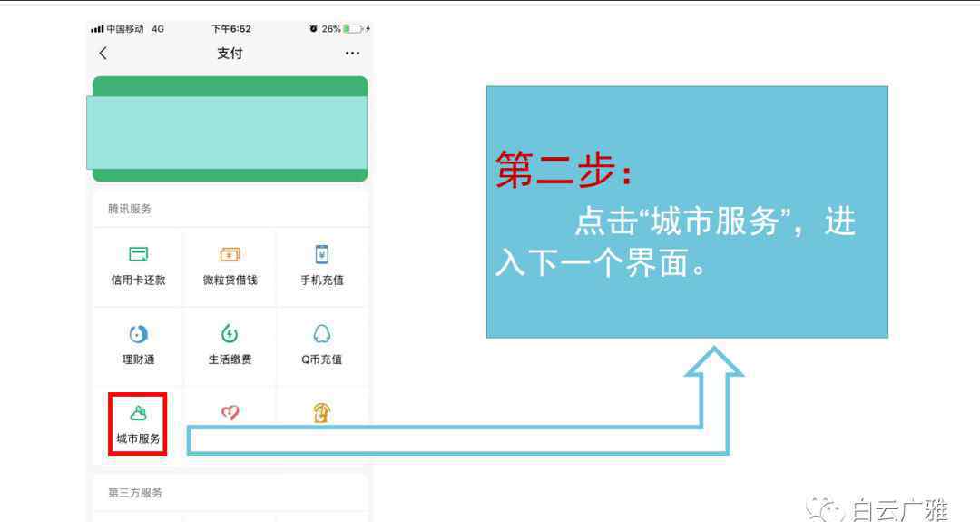The height and width of the screenshot is (522, 980).
Task: Tap the orange icon right of the heart
Action: tap(321, 412)
